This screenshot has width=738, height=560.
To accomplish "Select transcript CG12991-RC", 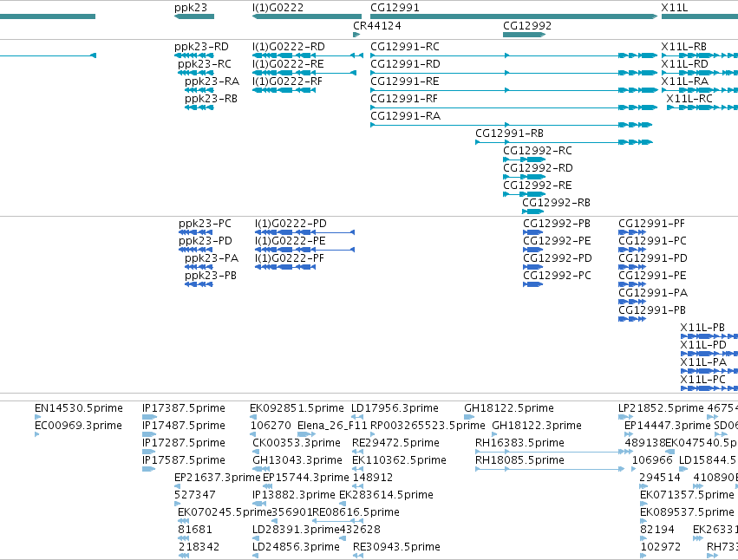I will point(405,47).
